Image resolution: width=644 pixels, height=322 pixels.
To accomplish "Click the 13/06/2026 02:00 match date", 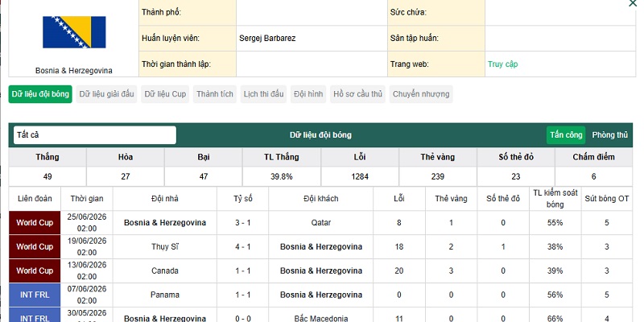I will tap(87, 270).
